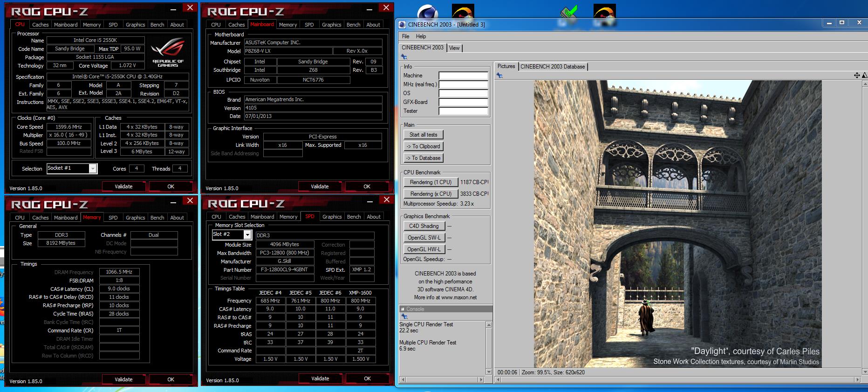Click OK in the CPU-Z SPD window
868x392 pixels.
367,378
